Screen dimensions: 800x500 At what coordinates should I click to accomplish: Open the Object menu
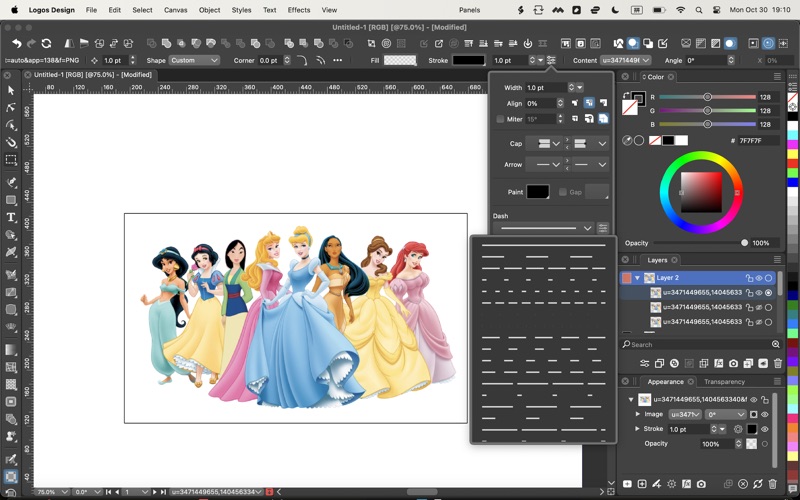[x=209, y=10]
